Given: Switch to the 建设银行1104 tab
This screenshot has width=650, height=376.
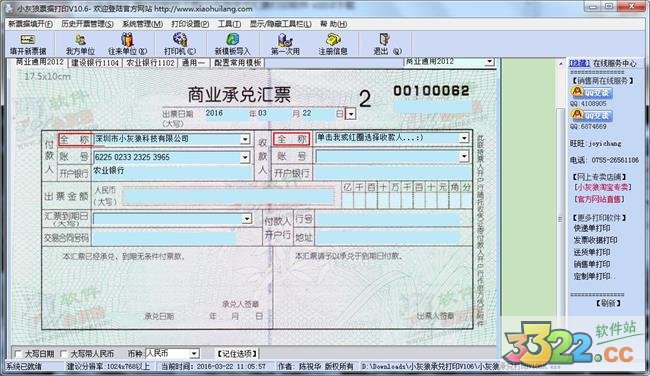Looking at the screenshot, I should tap(95, 63).
